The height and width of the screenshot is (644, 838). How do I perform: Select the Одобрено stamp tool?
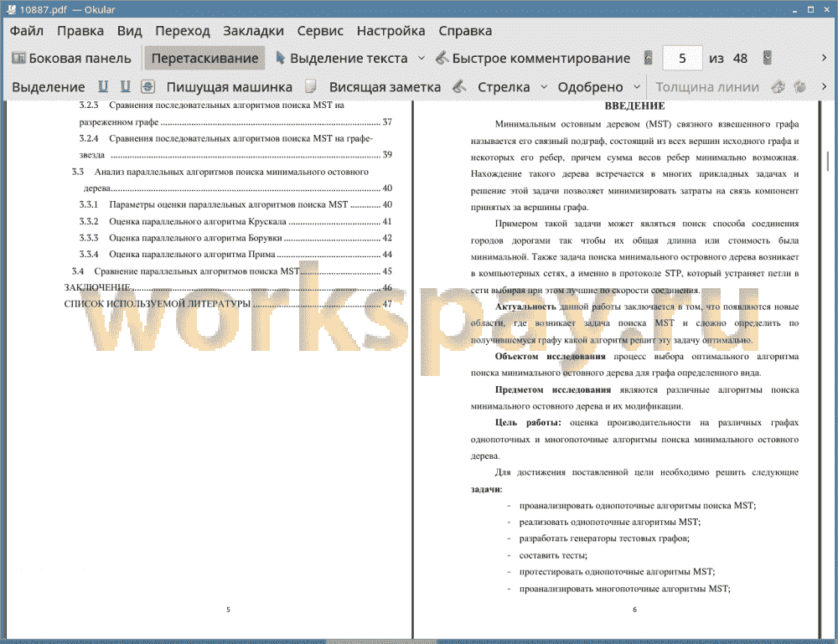pos(590,87)
